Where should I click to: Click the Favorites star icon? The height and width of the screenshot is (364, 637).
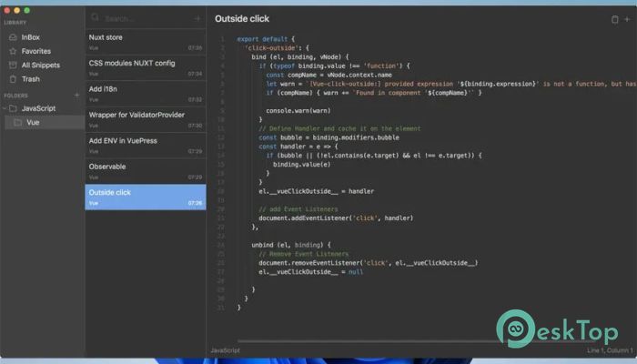(x=13, y=51)
